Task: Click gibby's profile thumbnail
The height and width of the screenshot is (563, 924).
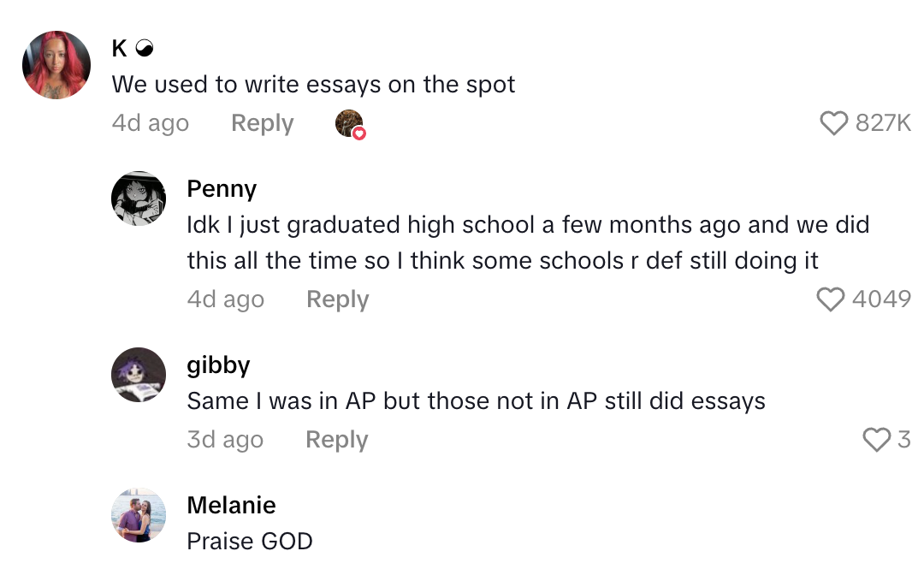Action: [x=138, y=375]
